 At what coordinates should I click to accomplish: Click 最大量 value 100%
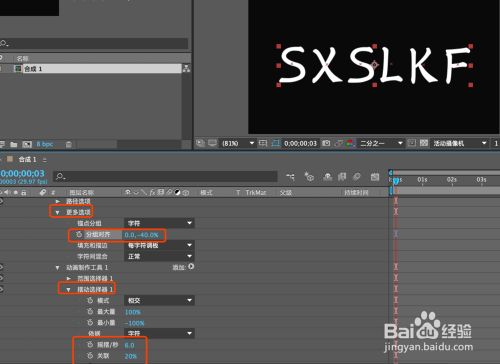pos(133,312)
